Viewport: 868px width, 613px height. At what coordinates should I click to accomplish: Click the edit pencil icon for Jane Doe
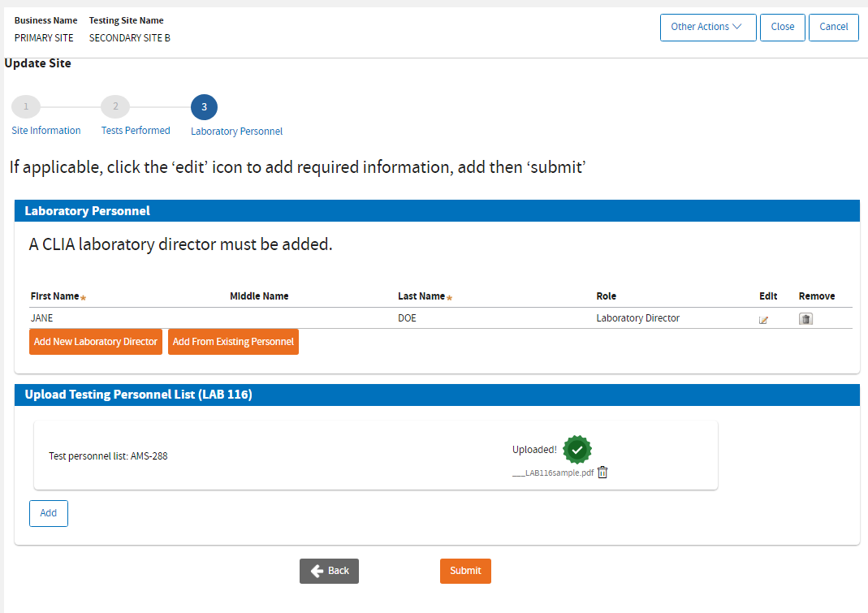click(763, 319)
